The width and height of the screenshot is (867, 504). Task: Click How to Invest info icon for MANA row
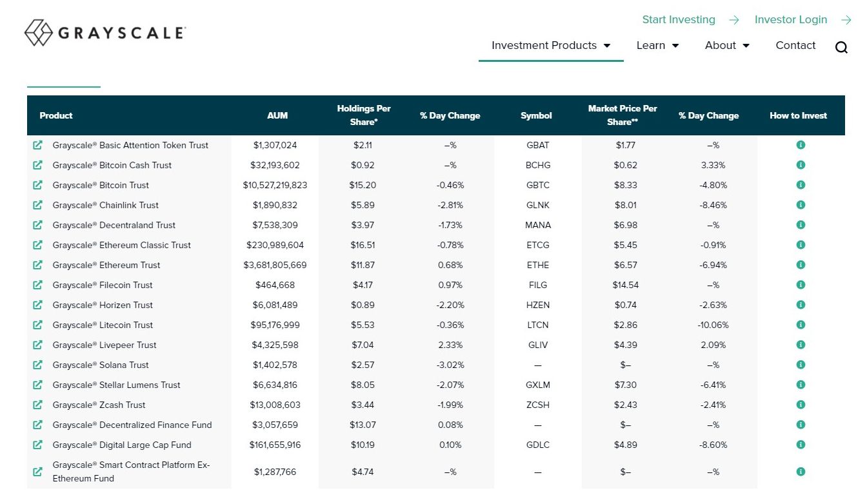coord(801,225)
